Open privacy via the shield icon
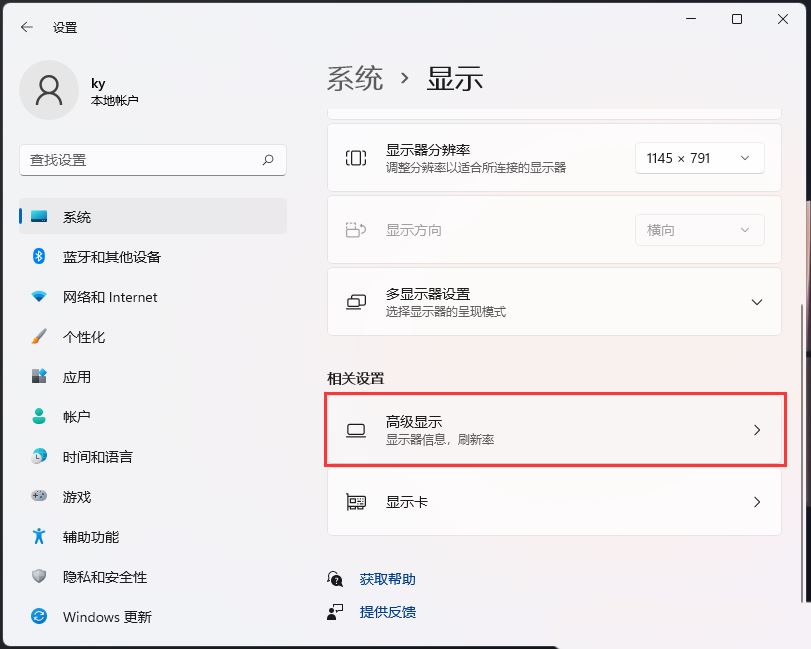Screen dimensions: 811x649 click(38, 577)
